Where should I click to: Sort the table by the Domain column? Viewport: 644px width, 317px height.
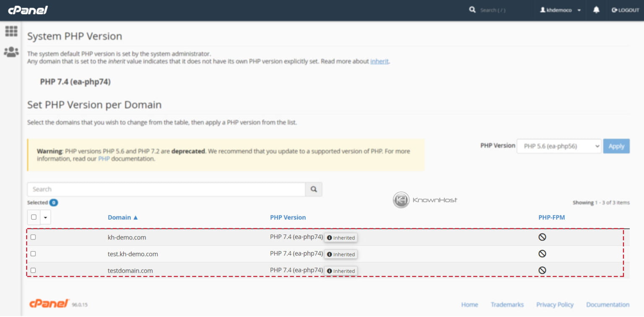pos(120,217)
